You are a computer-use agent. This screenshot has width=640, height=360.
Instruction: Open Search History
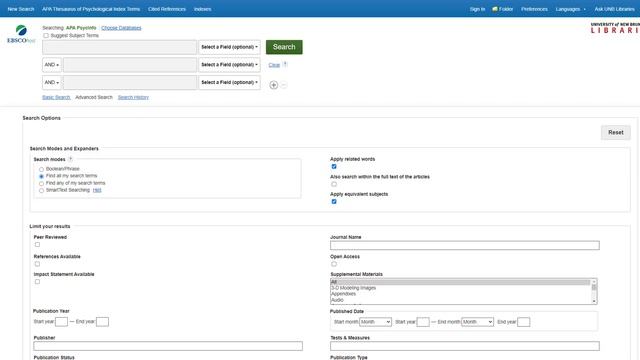133,97
